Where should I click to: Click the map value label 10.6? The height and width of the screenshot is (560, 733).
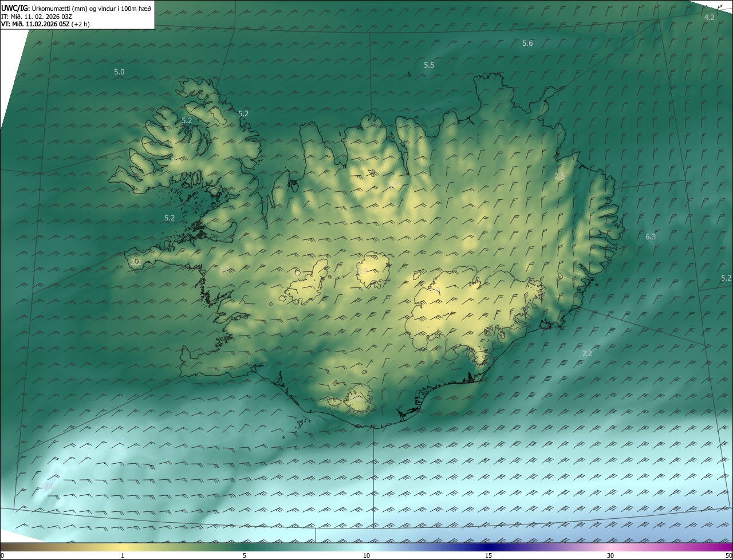(47, 487)
